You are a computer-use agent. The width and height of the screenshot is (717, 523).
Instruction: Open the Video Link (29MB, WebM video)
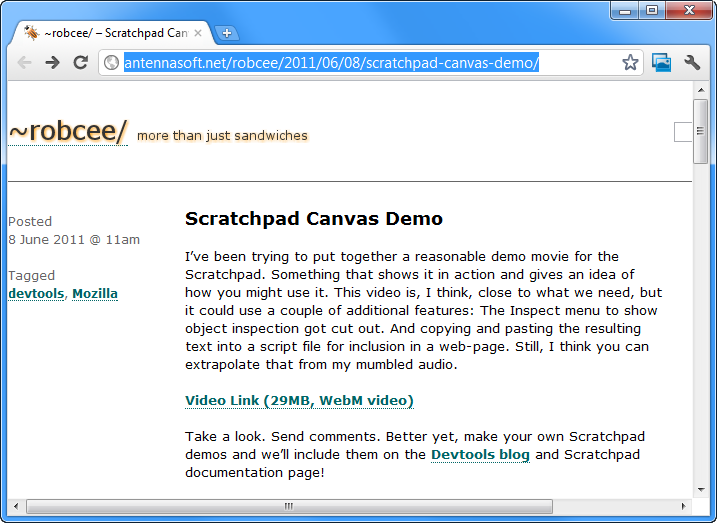click(x=299, y=401)
